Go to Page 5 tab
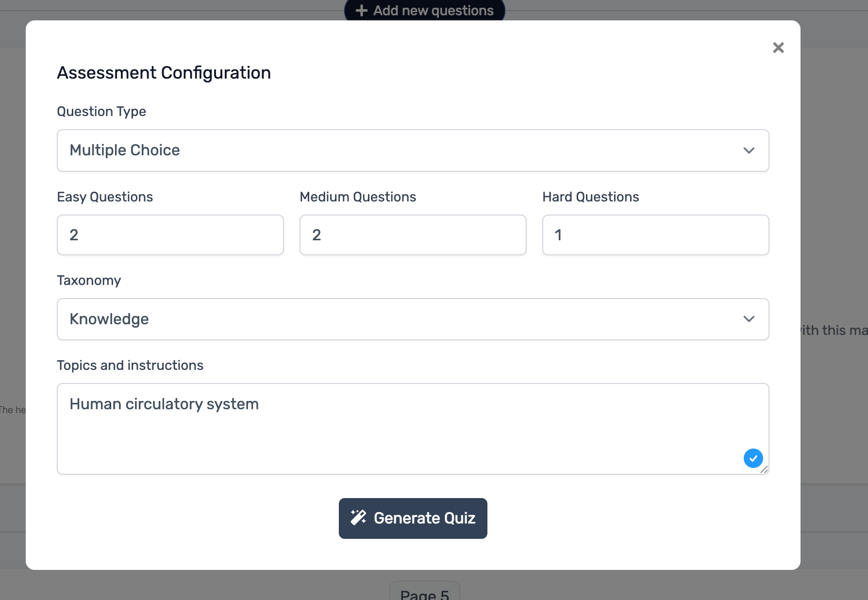The height and width of the screenshot is (600, 868). click(424, 593)
